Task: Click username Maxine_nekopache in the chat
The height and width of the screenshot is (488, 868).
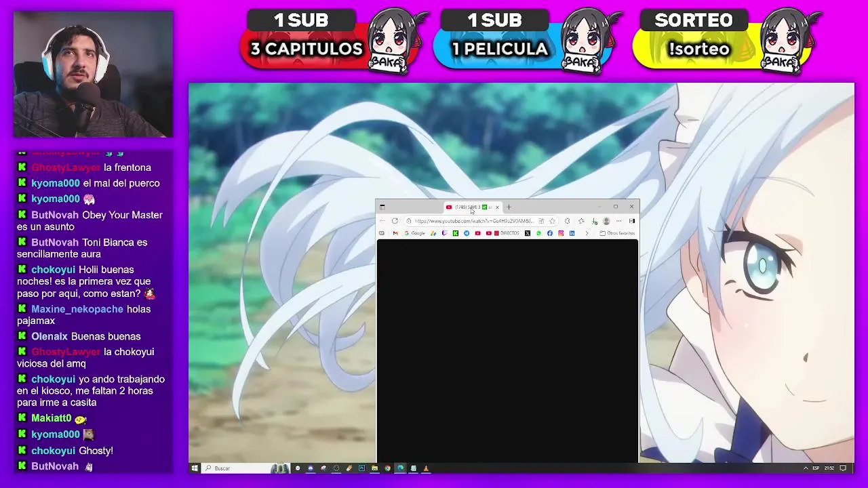Action: click(x=77, y=309)
